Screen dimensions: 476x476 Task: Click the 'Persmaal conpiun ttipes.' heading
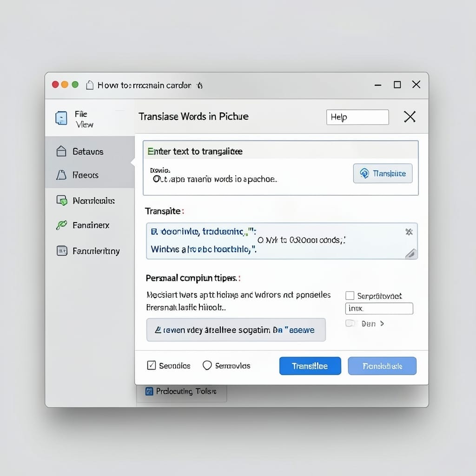click(193, 278)
